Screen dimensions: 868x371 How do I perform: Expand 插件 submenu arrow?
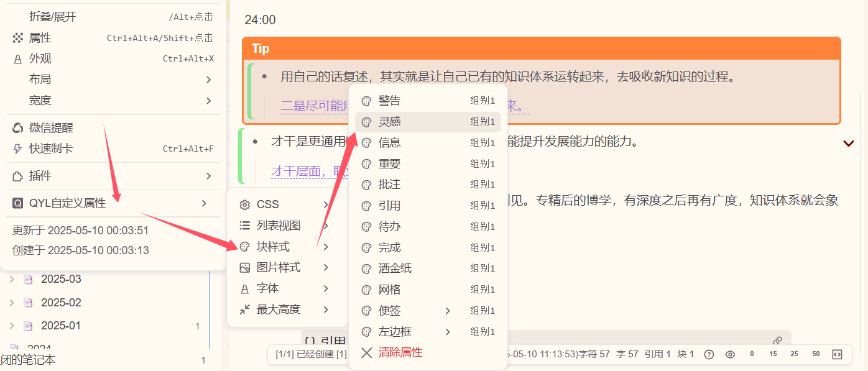point(208,176)
